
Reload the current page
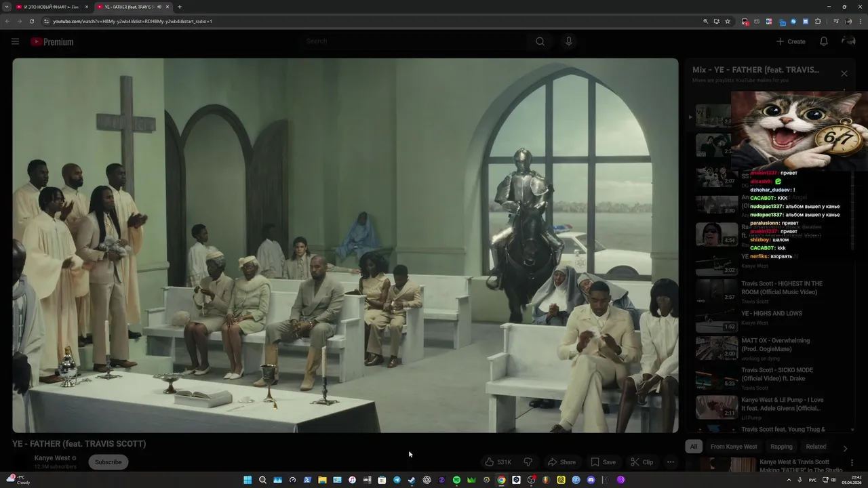(32, 21)
